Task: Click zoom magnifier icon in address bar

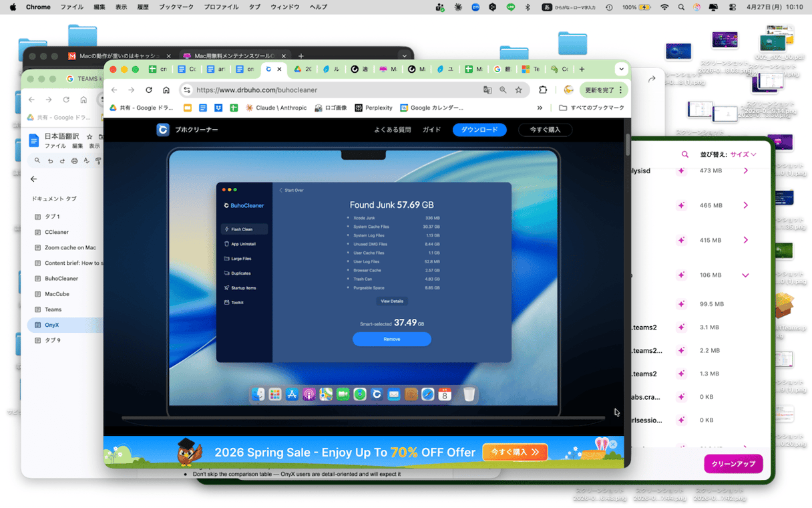Action: click(503, 90)
